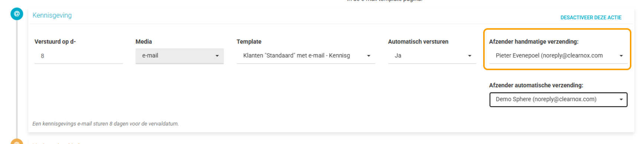Select the orange step icon below the timeline
The width and height of the screenshot is (644, 144).
(x=17, y=141)
